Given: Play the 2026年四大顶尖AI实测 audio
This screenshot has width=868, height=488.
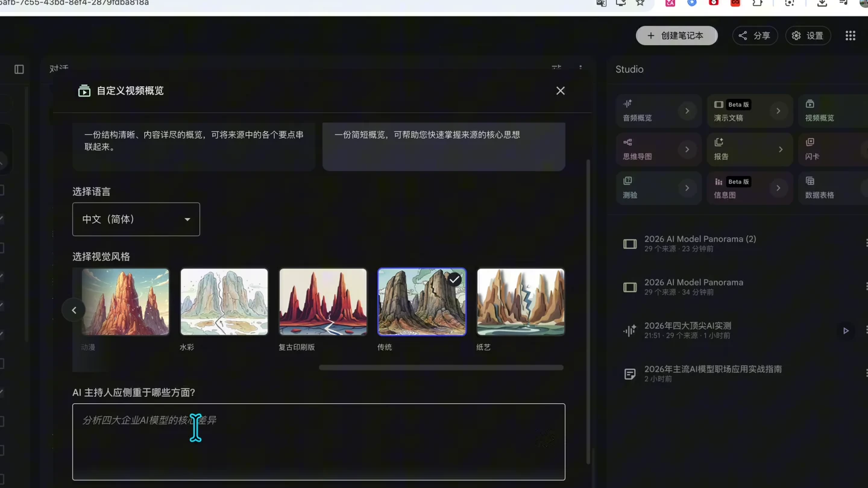Looking at the screenshot, I should click(x=846, y=331).
